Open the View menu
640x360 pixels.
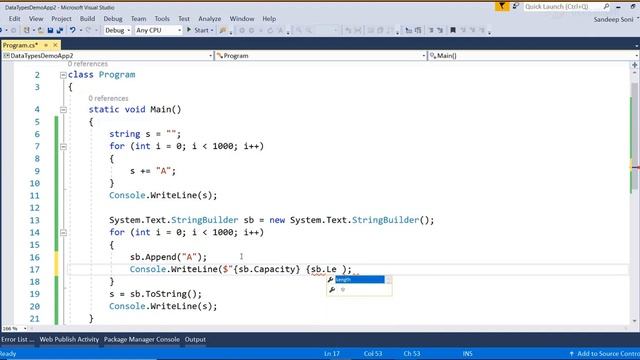tap(36, 19)
